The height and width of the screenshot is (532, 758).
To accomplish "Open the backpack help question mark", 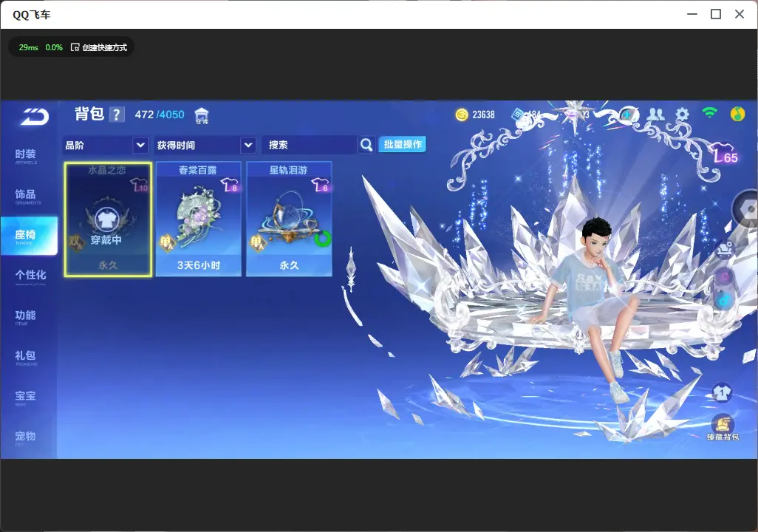I will (x=117, y=115).
